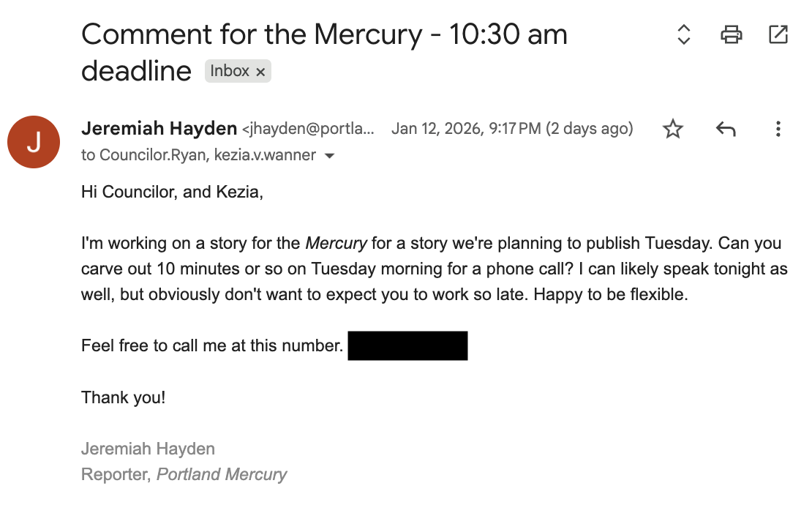Image resolution: width=812 pixels, height=505 pixels.
Task: Click the sender name Jeremiah Hayden
Action: coord(159,129)
